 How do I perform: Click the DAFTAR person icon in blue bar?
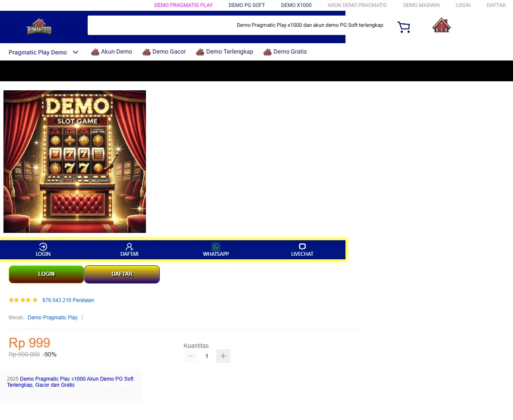[130, 246]
